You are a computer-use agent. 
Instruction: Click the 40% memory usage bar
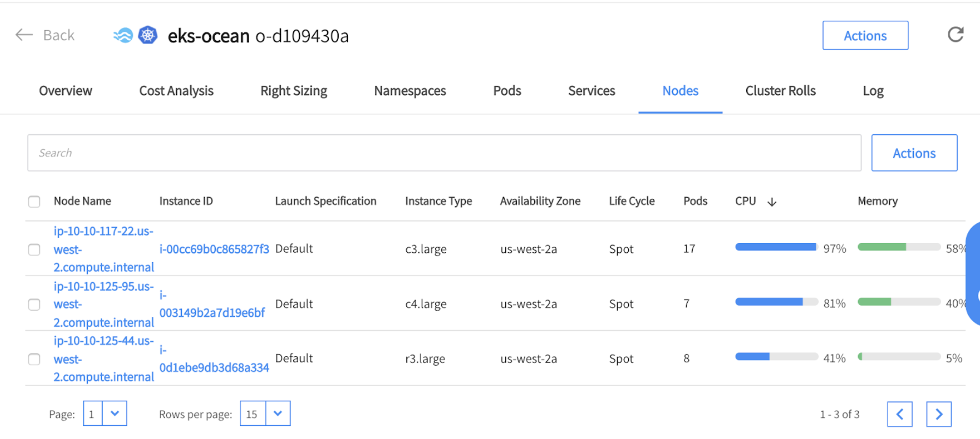pyautogui.click(x=899, y=301)
